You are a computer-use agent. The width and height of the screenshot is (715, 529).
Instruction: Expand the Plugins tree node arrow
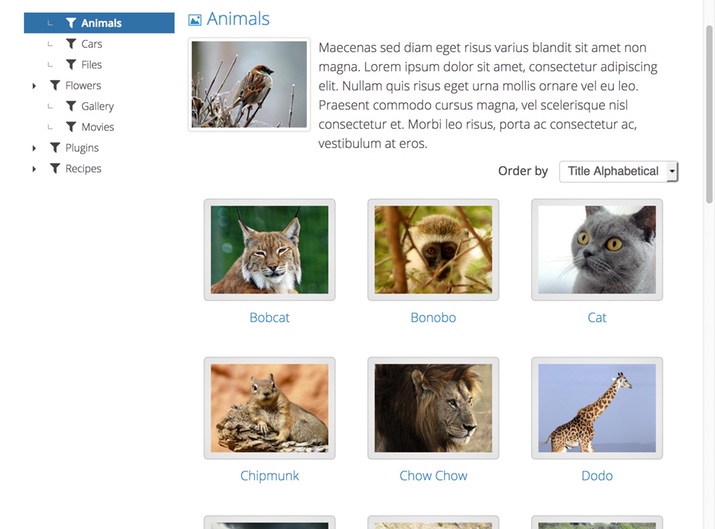tap(34, 148)
